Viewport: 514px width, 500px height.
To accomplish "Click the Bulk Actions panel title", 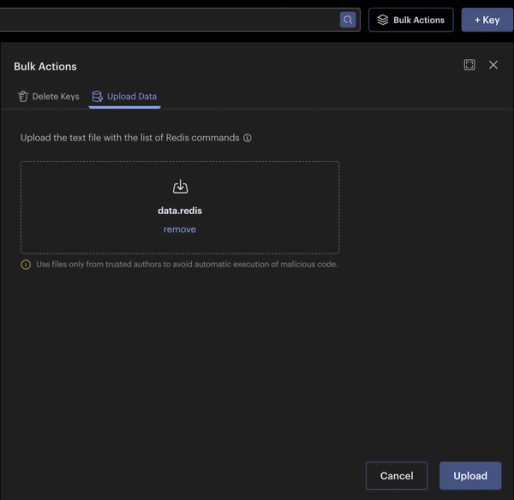I will click(45, 66).
